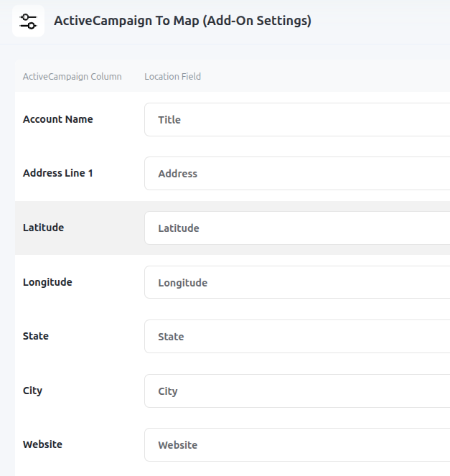Click the 'ActiveCampaign To Map (Add-On Settings)' title
The width and height of the screenshot is (450, 476).
pos(183,21)
